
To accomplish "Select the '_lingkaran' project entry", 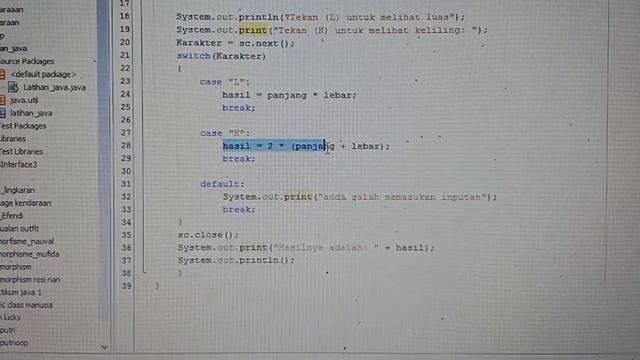I will click(18, 190).
